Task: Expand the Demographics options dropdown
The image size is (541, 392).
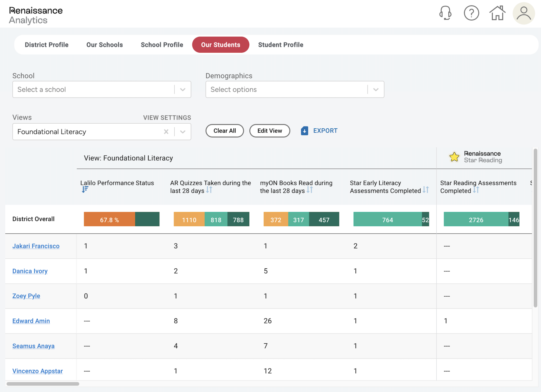Action: (x=376, y=89)
